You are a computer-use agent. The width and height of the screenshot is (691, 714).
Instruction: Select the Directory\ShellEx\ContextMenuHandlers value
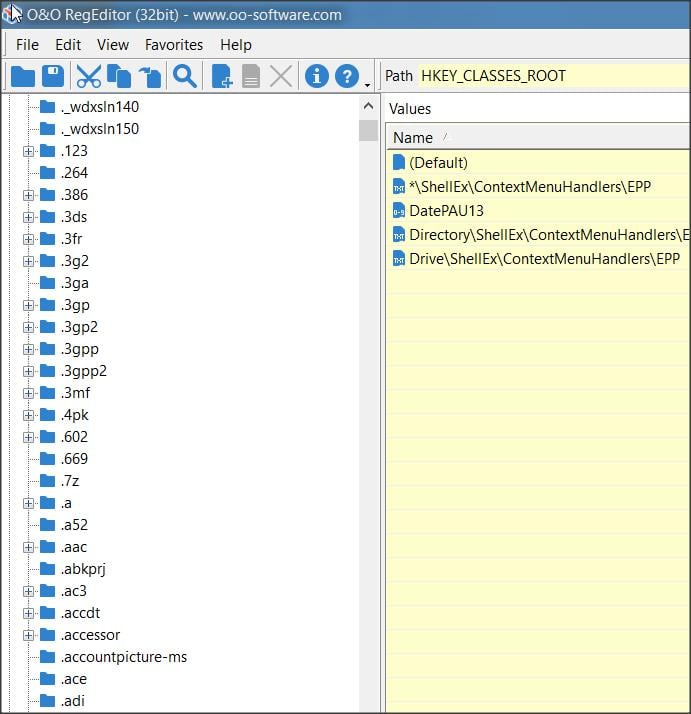pos(549,235)
